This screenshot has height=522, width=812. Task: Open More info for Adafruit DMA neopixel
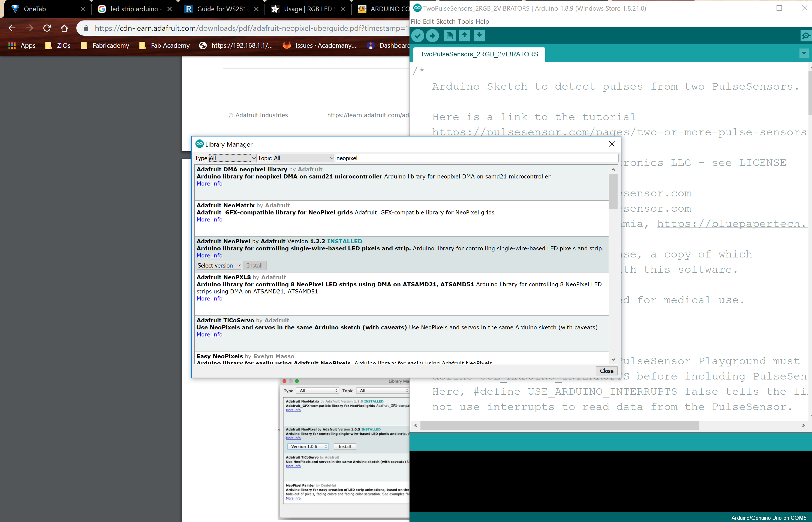210,184
